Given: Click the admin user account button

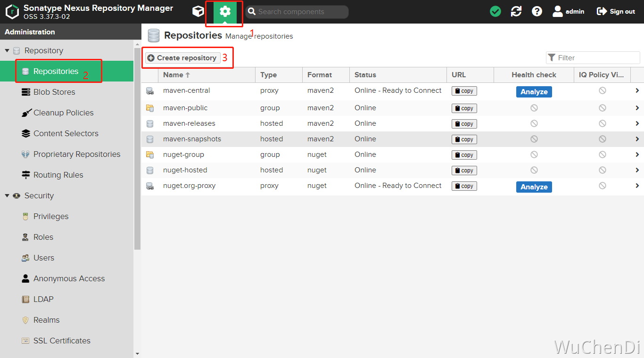Looking at the screenshot, I should 569,11.
